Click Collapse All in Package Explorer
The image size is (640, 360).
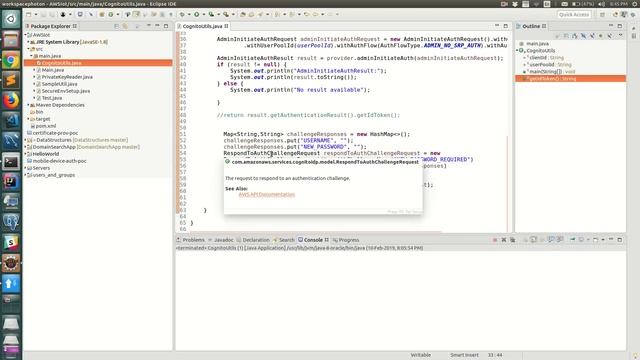pyautogui.click(x=117, y=26)
